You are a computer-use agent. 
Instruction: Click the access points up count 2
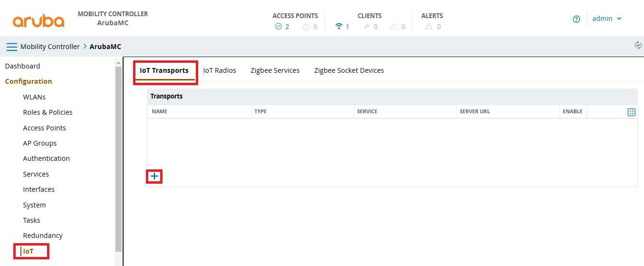(287, 27)
